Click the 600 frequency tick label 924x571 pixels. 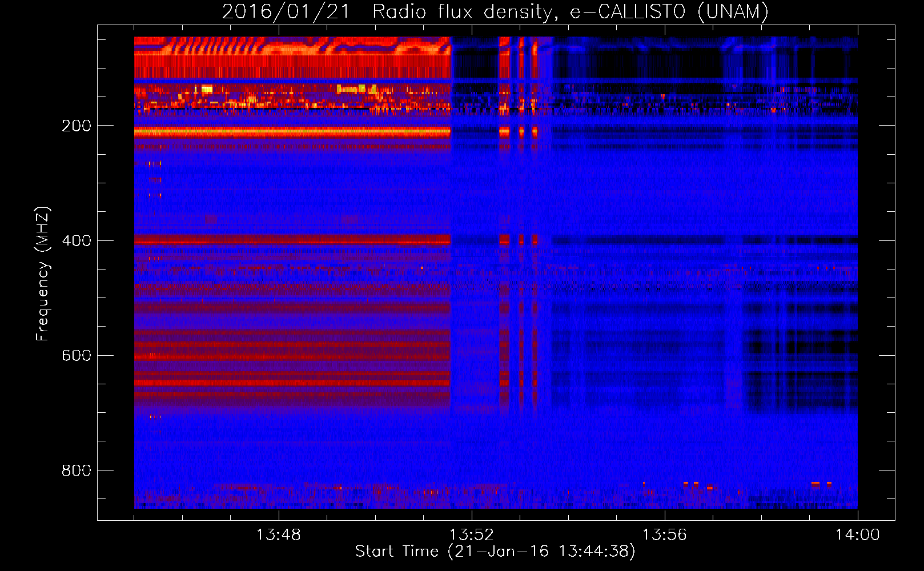pos(77,355)
